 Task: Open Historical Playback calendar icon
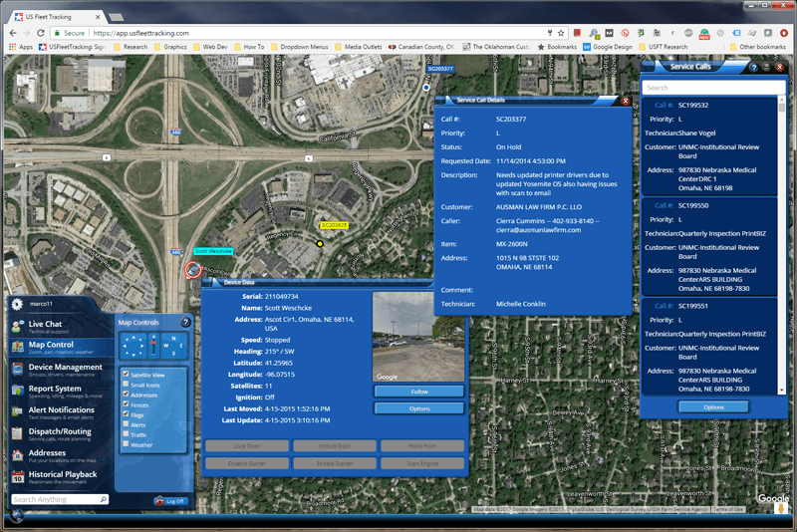tap(18, 476)
